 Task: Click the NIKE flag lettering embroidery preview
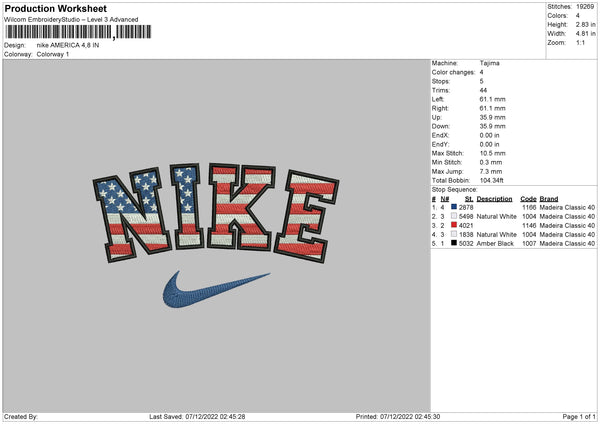(x=216, y=214)
